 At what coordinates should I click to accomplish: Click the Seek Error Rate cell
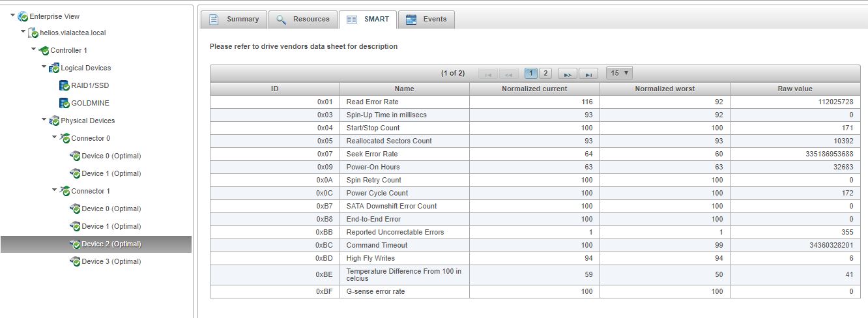coord(405,154)
